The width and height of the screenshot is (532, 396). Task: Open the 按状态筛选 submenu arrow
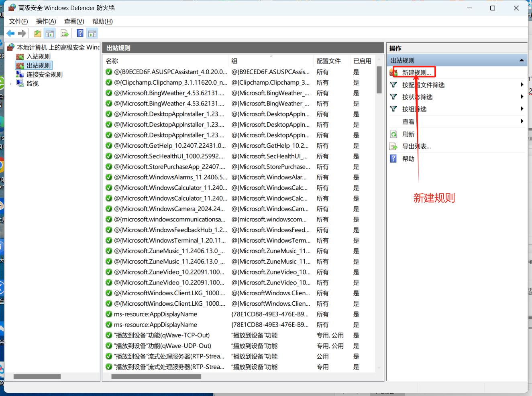coord(522,97)
